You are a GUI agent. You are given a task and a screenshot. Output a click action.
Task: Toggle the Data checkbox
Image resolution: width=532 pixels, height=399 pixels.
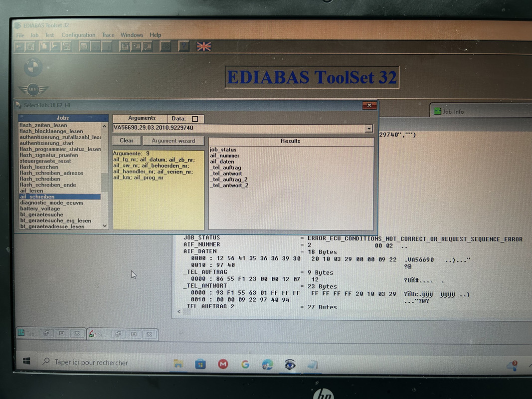[x=195, y=119]
